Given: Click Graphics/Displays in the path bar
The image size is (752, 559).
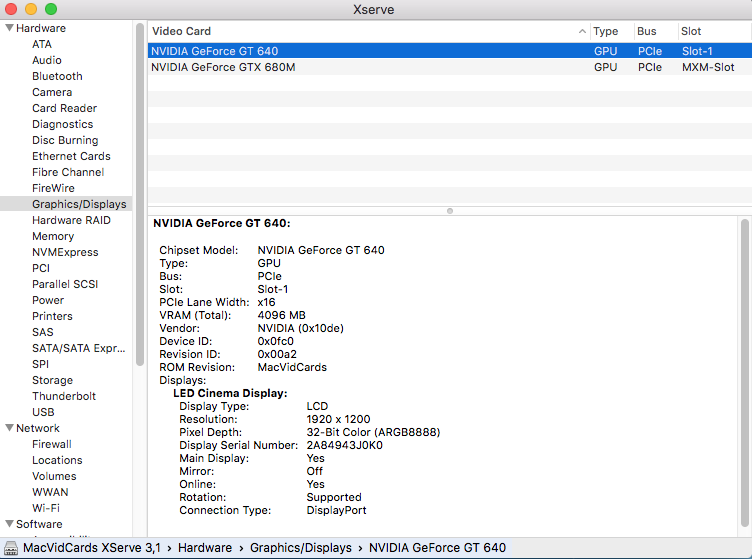Looking at the screenshot, I should (301, 547).
